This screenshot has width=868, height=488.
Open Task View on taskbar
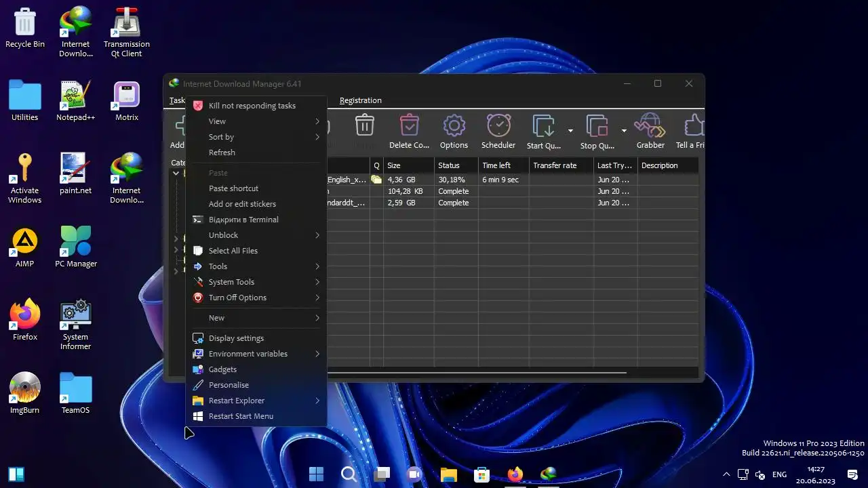coord(382,474)
